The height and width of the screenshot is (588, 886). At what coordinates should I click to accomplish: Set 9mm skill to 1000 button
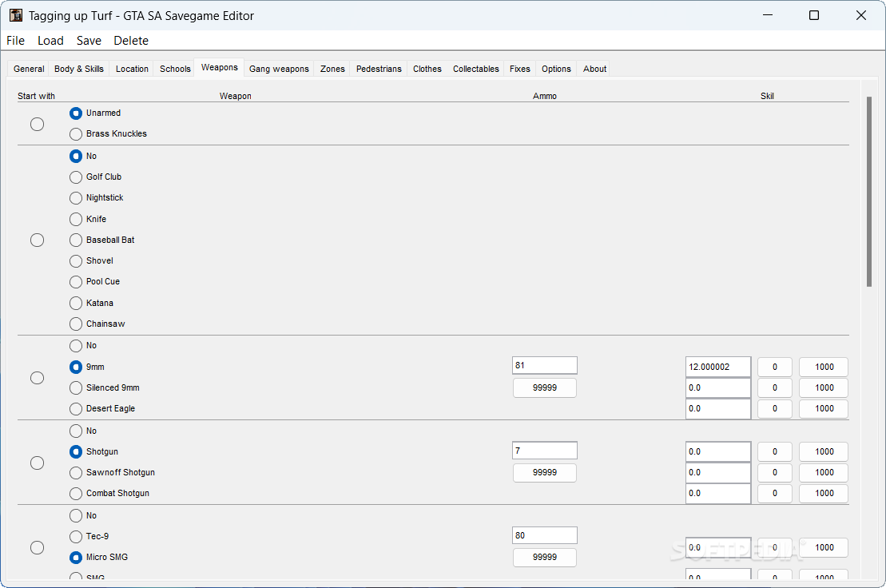824,367
